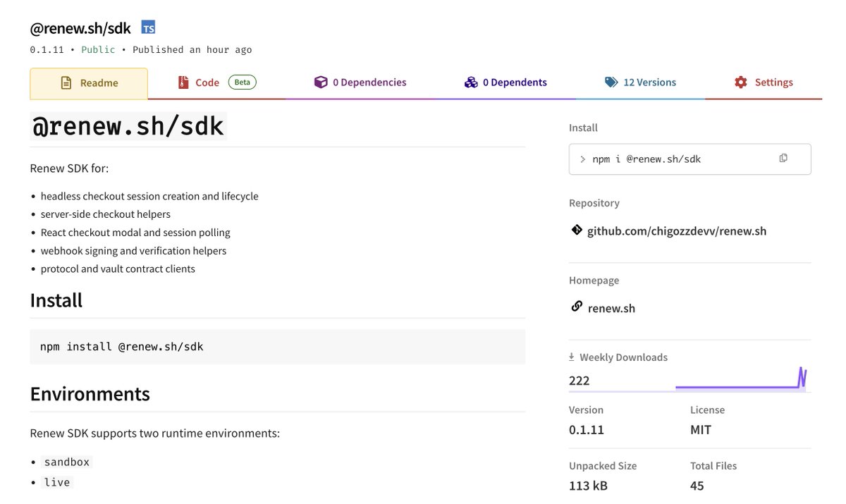The height and width of the screenshot is (504, 846).
Task: Click the npm i @renew.sh/sdk install box
Action: pos(689,159)
